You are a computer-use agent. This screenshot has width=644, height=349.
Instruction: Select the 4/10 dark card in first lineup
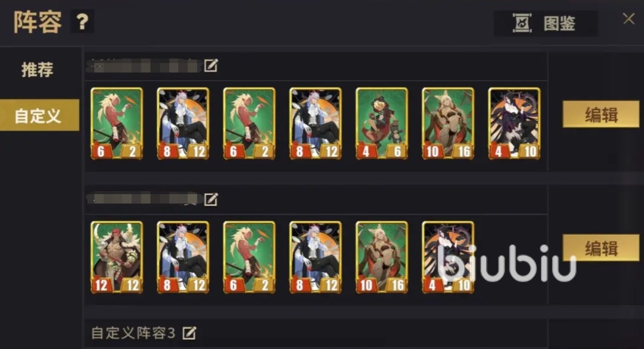coord(515,124)
